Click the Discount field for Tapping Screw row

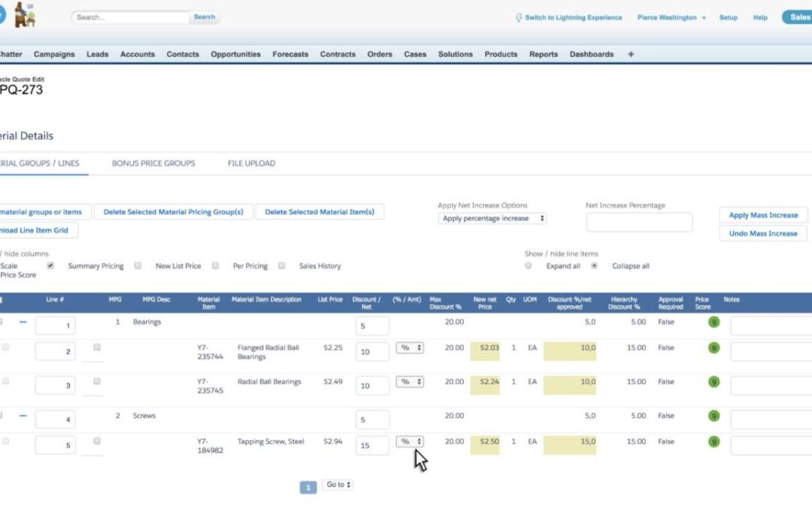pos(372,446)
